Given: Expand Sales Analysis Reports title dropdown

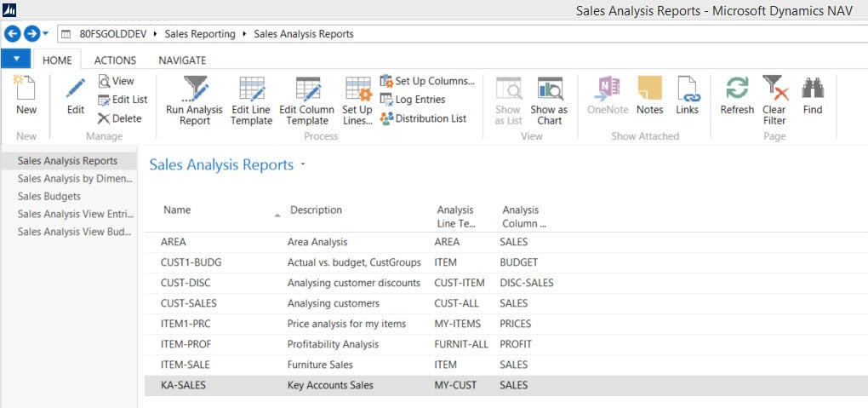Looking at the screenshot, I should click(x=303, y=164).
